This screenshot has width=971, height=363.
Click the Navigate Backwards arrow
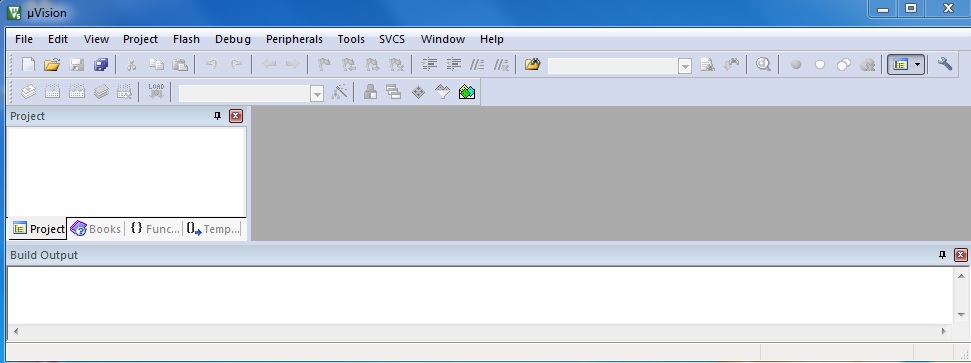coord(268,64)
